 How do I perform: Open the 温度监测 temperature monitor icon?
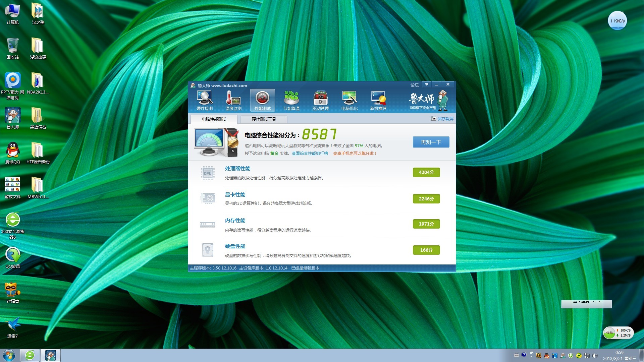click(233, 100)
